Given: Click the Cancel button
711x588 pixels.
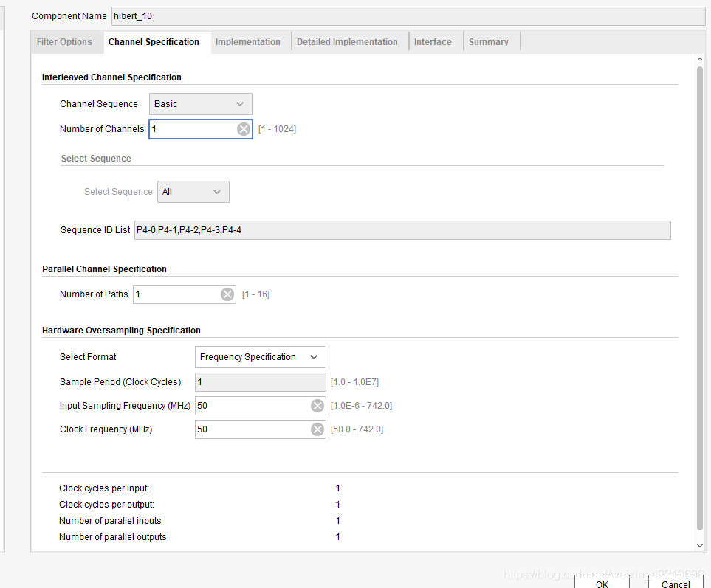Looking at the screenshot, I should tap(675, 583).
